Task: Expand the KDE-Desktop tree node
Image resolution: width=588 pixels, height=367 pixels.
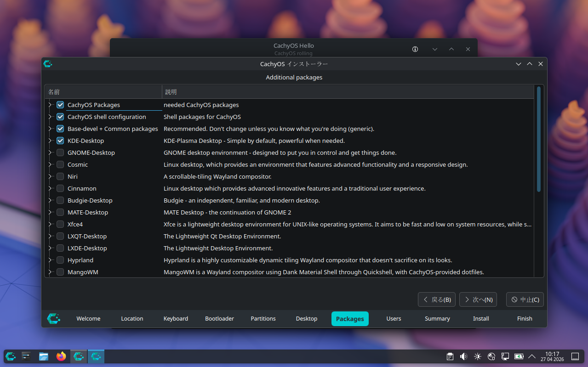Action: (x=50, y=141)
